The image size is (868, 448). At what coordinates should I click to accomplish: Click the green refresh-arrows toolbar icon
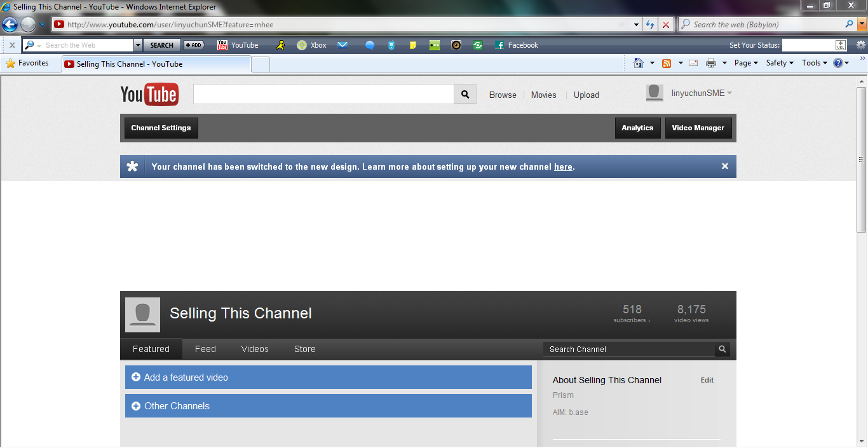[x=478, y=45]
